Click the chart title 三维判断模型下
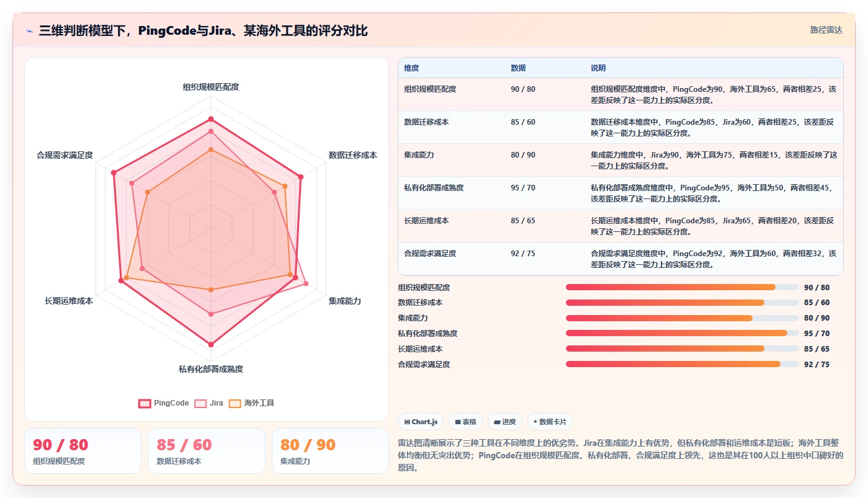868x498 pixels. (203, 30)
